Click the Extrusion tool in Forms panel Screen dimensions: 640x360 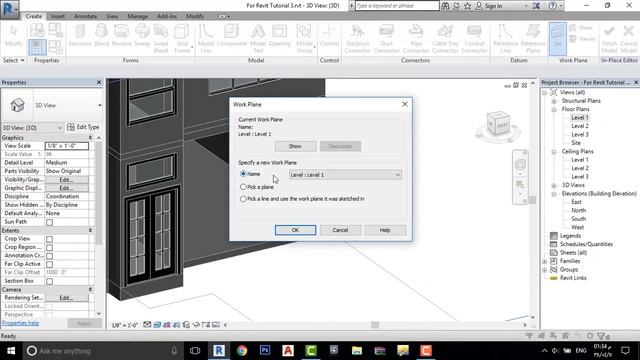[x=80, y=36]
